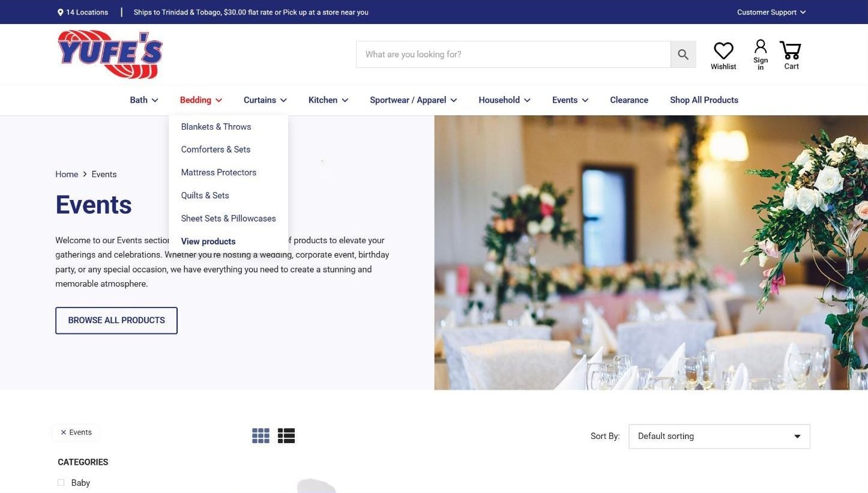Click the Browse All Products button

[x=116, y=321]
